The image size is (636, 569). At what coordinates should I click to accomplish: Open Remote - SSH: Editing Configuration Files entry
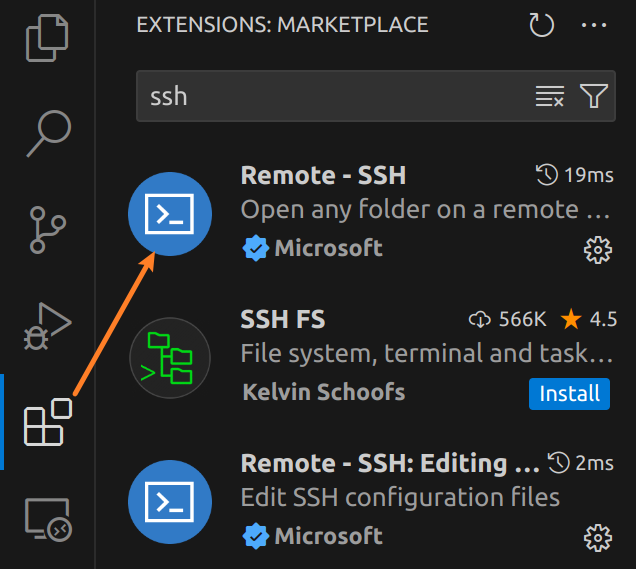[389, 463]
